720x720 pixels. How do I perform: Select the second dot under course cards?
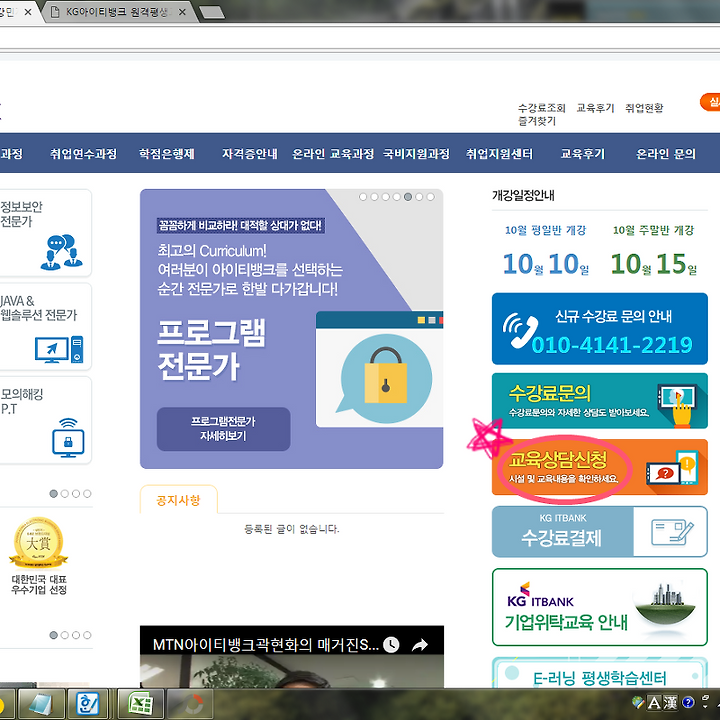coord(65,494)
